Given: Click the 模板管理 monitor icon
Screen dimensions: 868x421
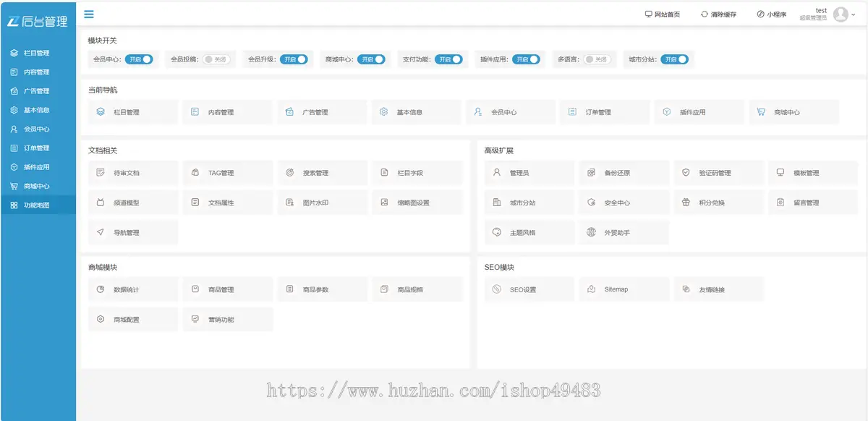Looking at the screenshot, I should [780, 173].
